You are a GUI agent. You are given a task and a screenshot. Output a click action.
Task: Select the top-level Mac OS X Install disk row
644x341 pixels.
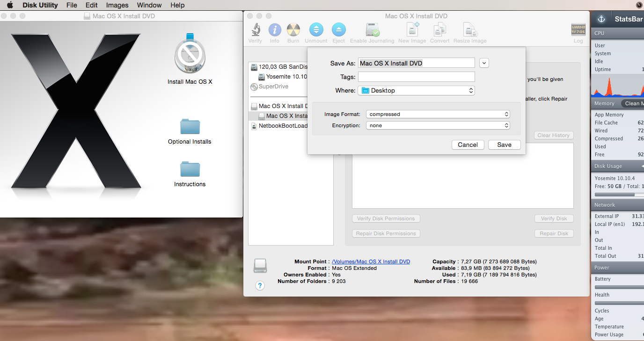(x=279, y=106)
